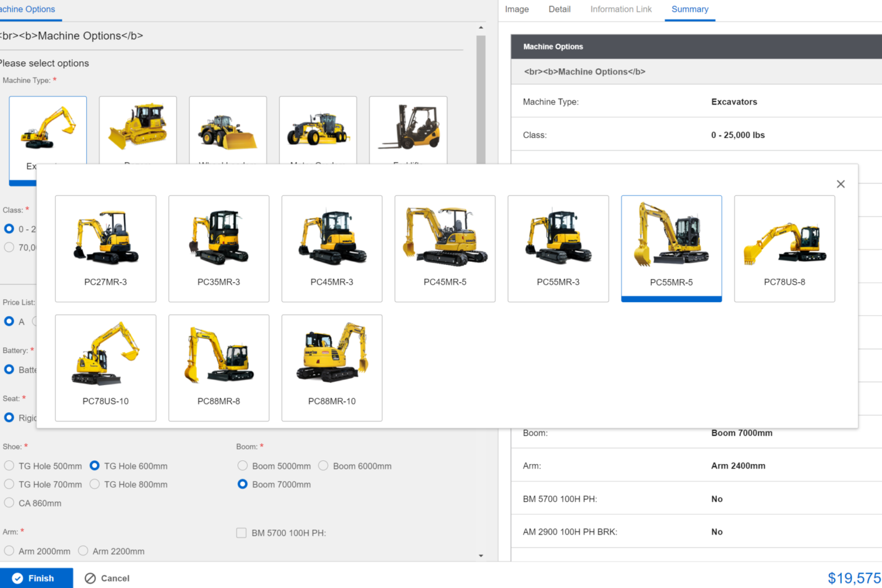Select TG Hole 500mm shoe option

click(9, 466)
